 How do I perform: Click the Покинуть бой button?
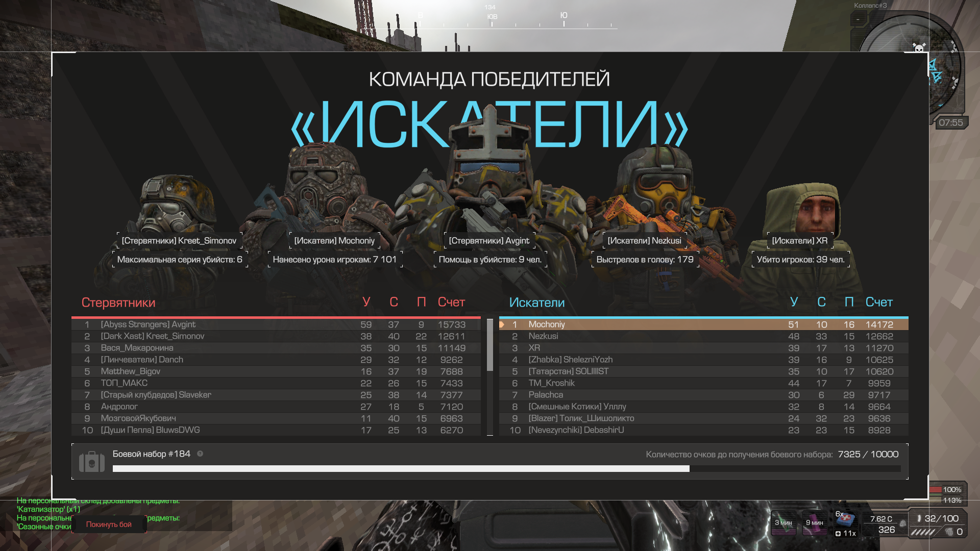[x=109, y=524]
